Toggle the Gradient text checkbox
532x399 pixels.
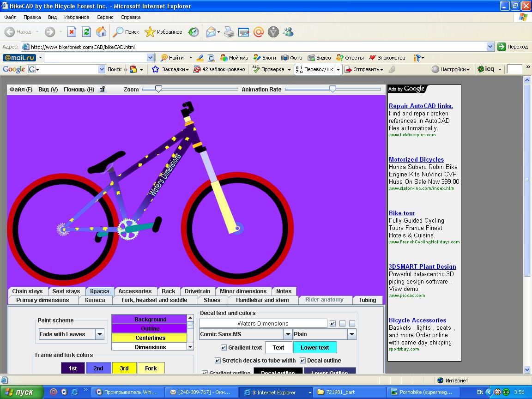pyautogui.click(x=224, y=348)
